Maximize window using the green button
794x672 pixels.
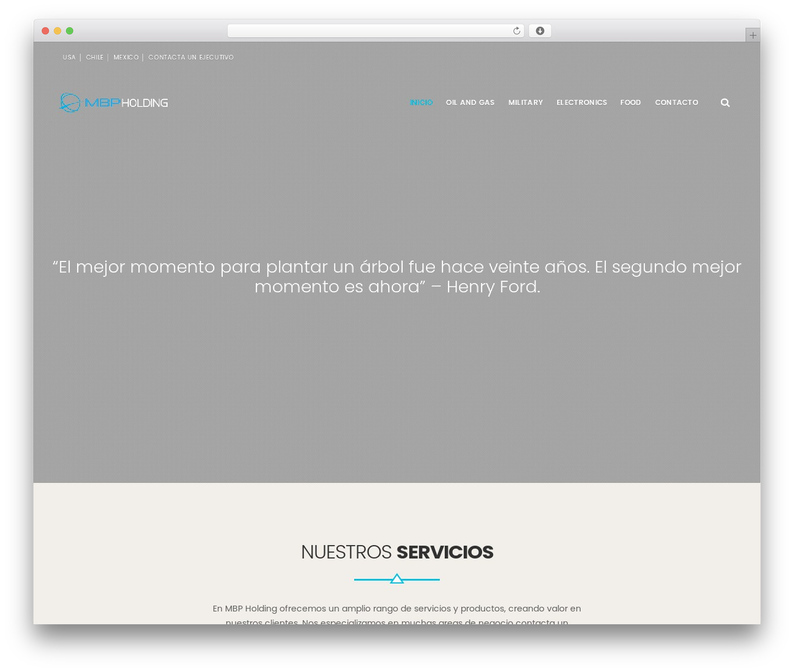[x=69, y=31]
